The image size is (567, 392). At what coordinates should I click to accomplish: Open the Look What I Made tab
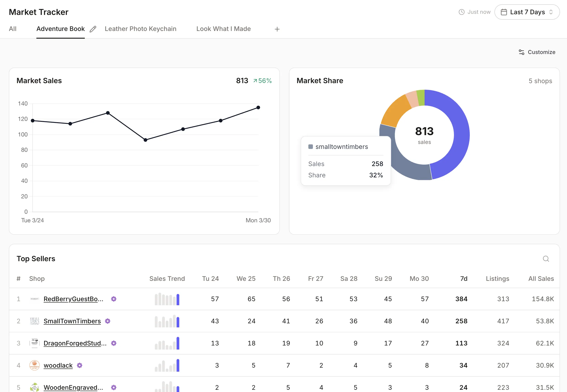(x=223, y=29)
